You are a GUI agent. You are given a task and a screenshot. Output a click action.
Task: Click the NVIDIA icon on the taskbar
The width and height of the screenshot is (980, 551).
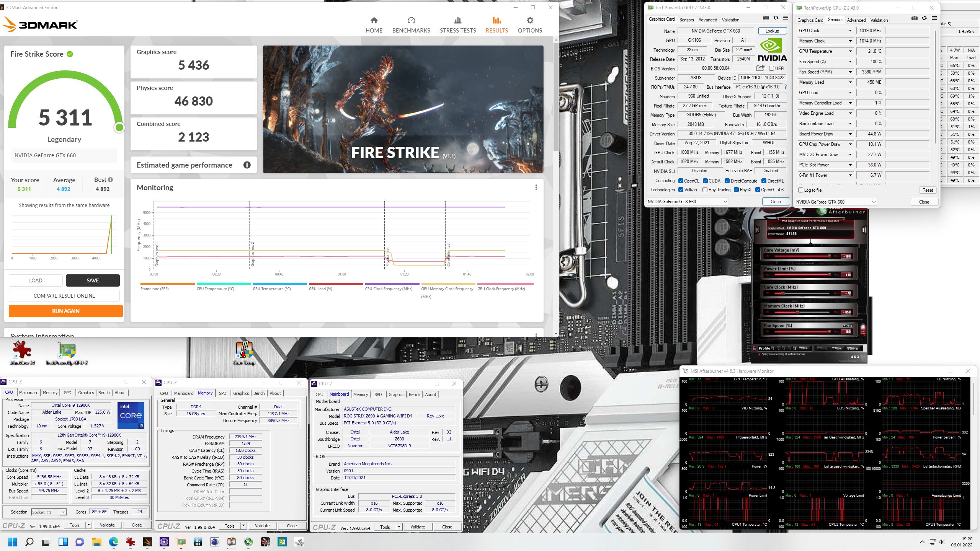pos(282,542)
